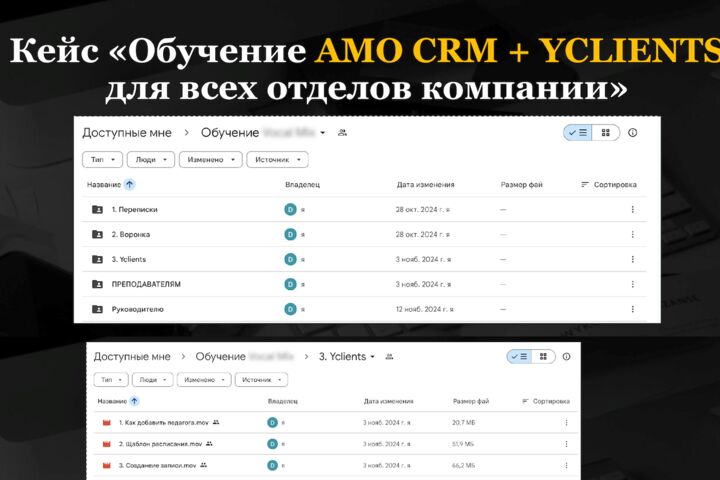
Task: Click video icon of 3. Создание записи.mov
Action: 107,465
